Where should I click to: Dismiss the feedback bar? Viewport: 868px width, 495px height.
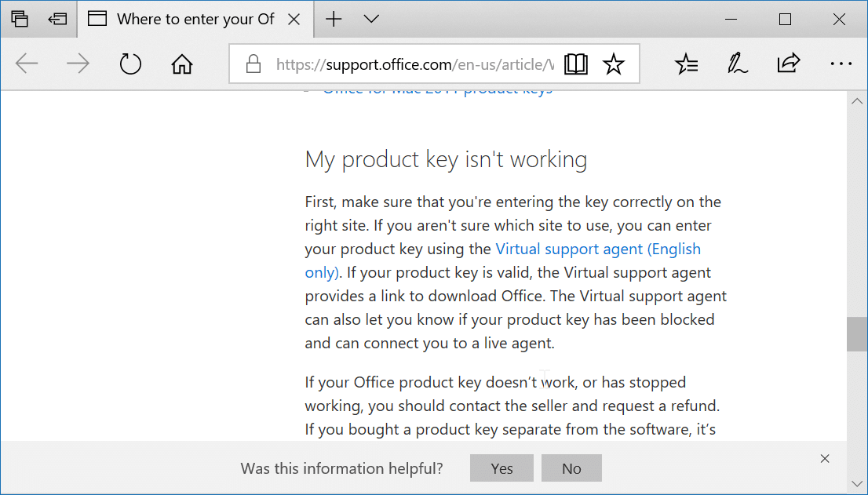click(825, 458)
